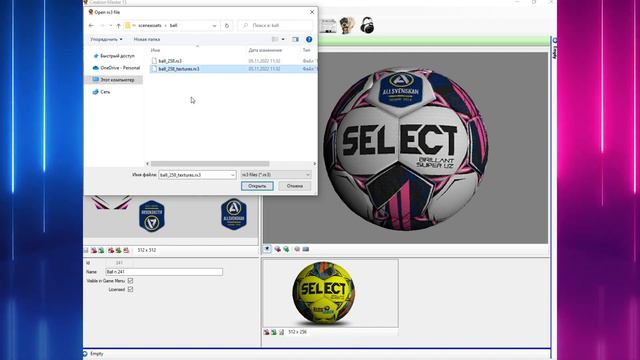Open the recent locations dropdown arrow
Screen dimensions: 640x360
click(110, 25)
